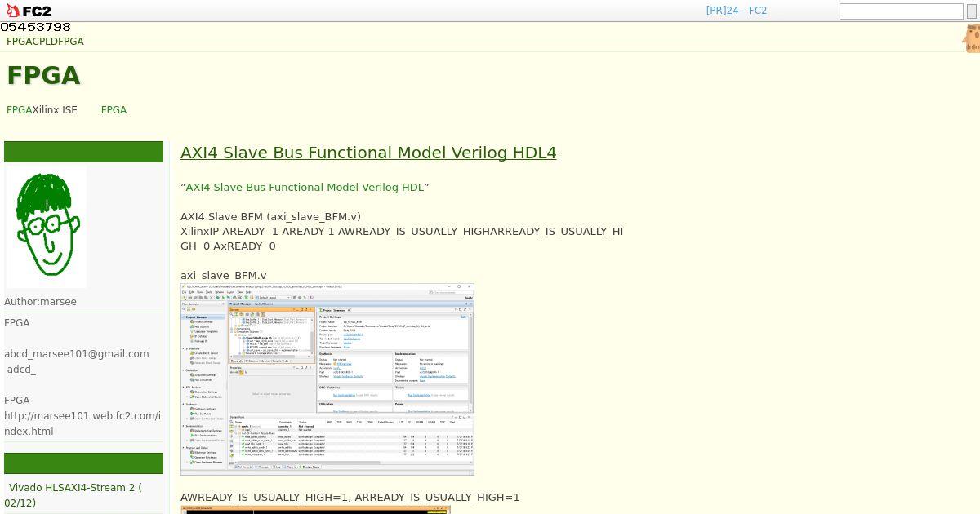Open the Vivado screenshot thumbnail
Screen dimensions: 980x514
[327, 379]
